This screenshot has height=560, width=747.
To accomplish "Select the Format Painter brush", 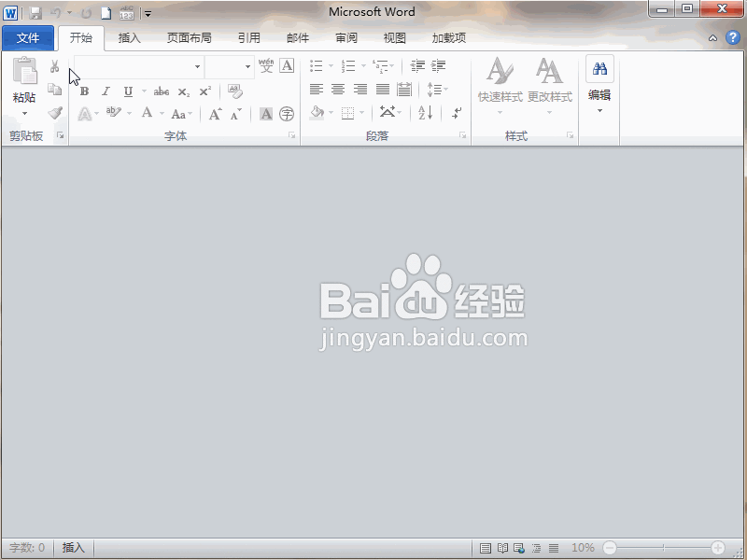I will [55, 113].
